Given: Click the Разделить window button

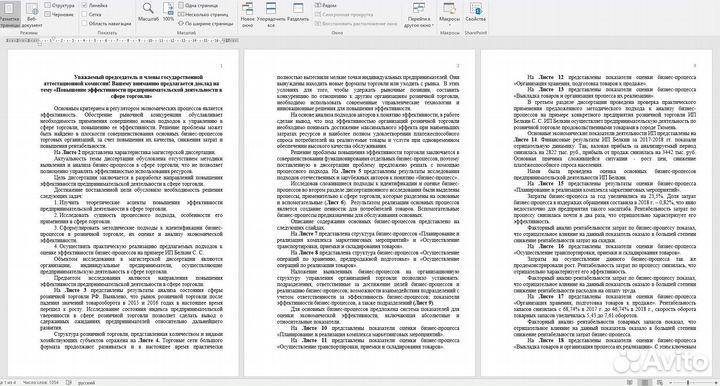Looking at the screenshot, I should click(x=298, y=13).
